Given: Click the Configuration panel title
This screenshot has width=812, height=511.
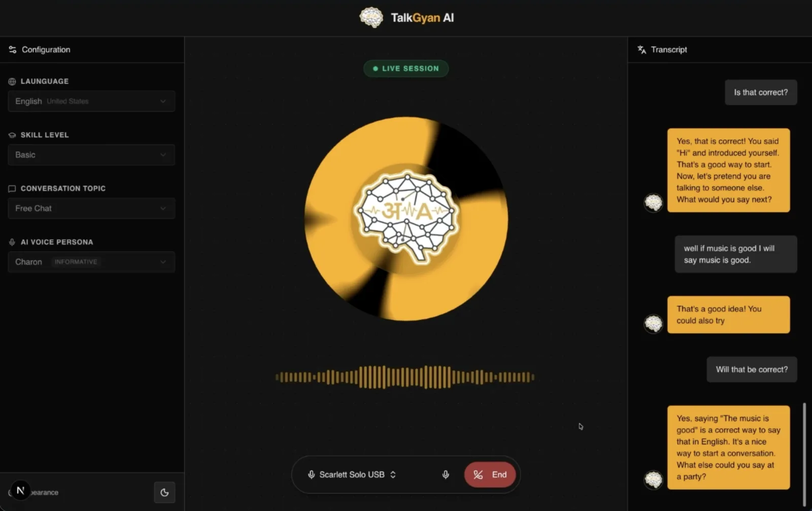Looking at the screenshot, I should pos(46,50).
